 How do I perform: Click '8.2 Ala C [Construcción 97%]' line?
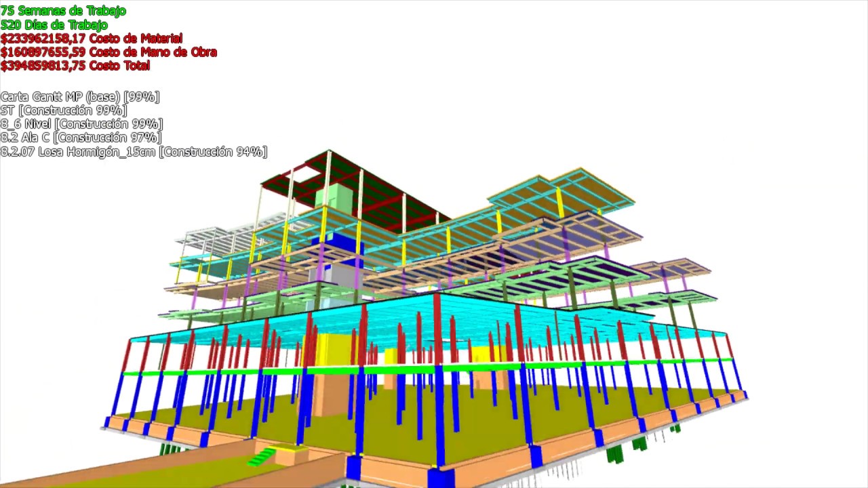(x=82, y=138)
